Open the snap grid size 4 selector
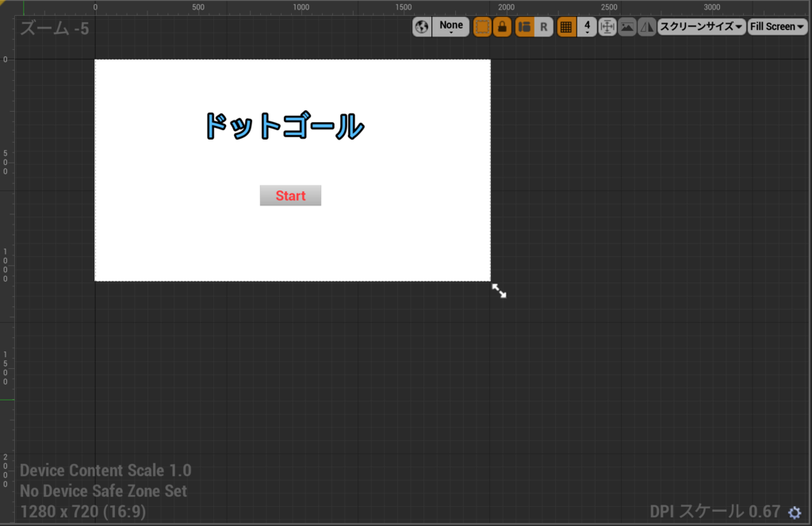Image resolution: width=812 pixels, height=526 pixels. click(x=587, y=26)
